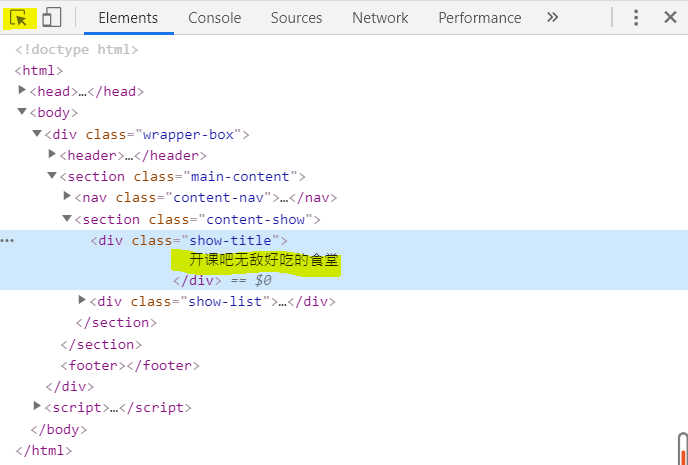Expand the show-list div node
The width and height of the screenshot is (688, 465).
coord(82,300)
